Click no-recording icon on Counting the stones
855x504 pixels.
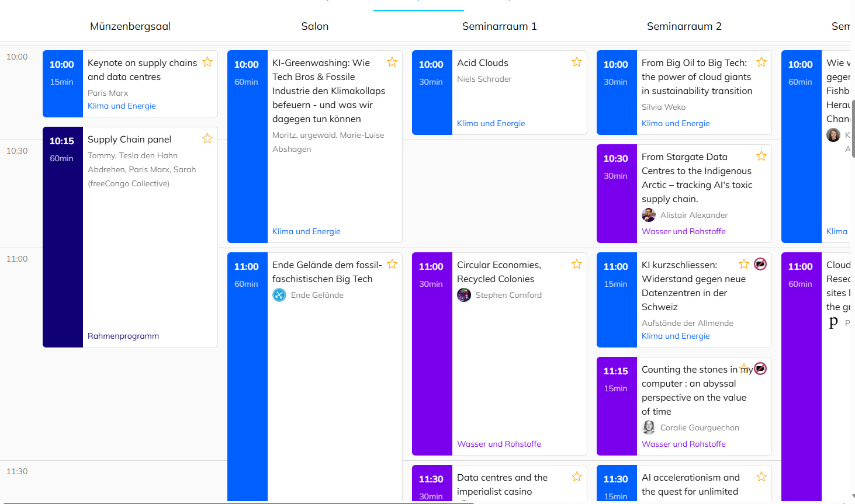(x=760, y=369)
